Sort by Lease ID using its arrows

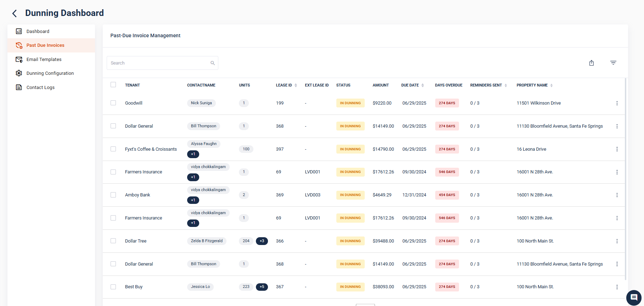click(x=296, y=85)
